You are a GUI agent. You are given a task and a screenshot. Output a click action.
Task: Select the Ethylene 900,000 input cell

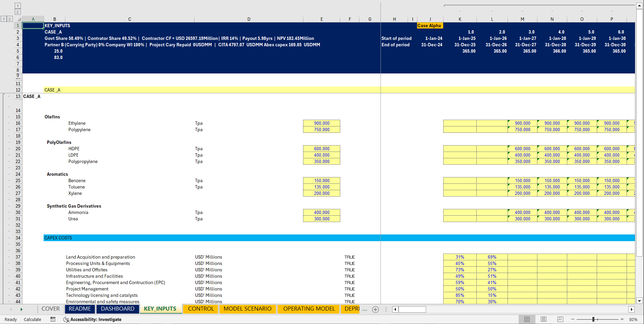[x=321, y=123]
